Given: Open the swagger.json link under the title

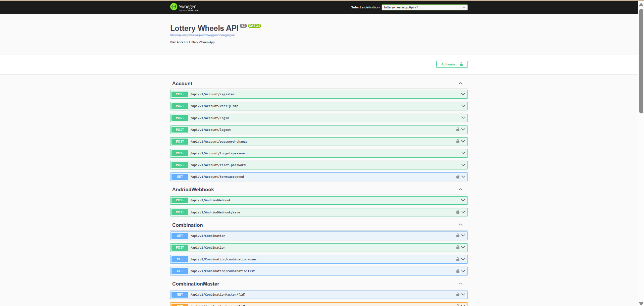Looking at the screenshot, I should 202,35.
